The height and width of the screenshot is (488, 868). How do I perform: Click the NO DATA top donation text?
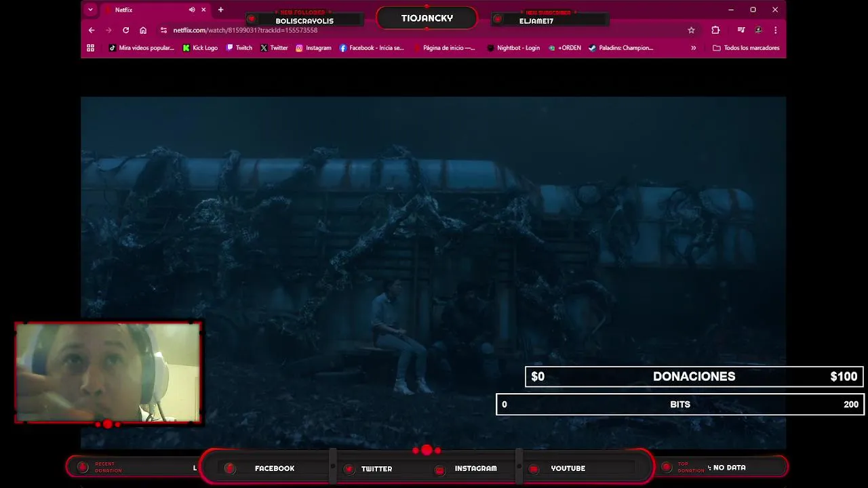click(729, 468)
